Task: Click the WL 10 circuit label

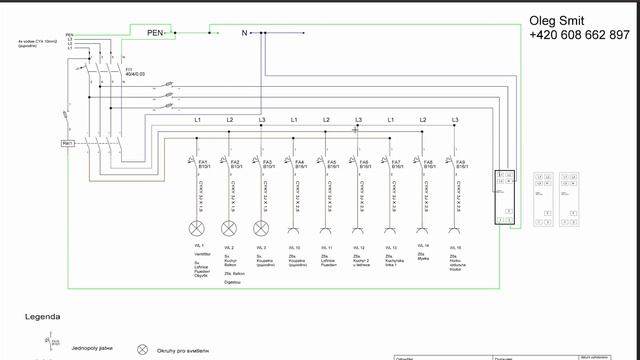Action: click(295, 248)
